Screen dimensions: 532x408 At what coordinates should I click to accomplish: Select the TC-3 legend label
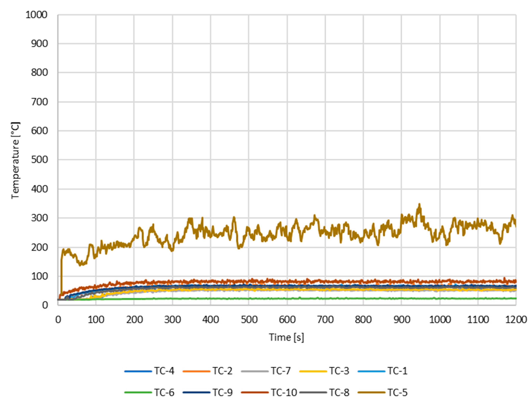(339, 371)
